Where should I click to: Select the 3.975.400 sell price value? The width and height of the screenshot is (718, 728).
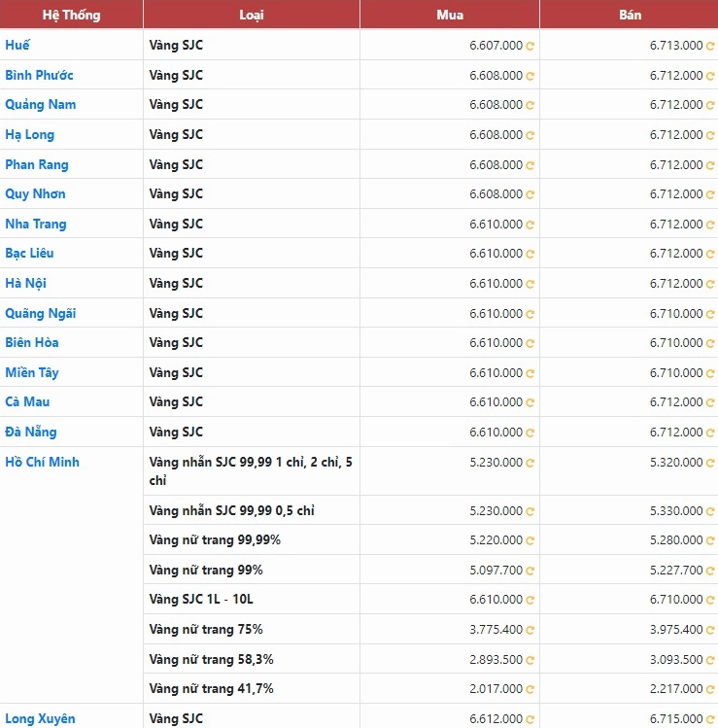click(x=676, y=630)
